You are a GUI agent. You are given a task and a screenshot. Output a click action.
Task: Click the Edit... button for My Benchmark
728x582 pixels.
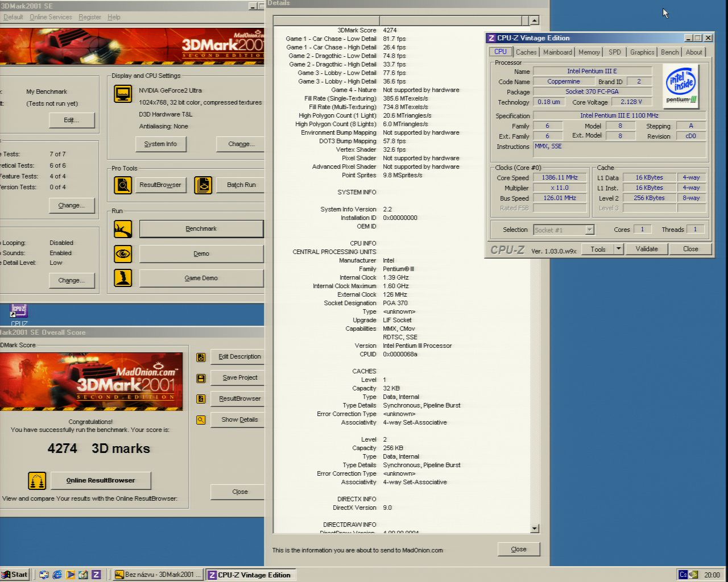click(x=71, y=120)
